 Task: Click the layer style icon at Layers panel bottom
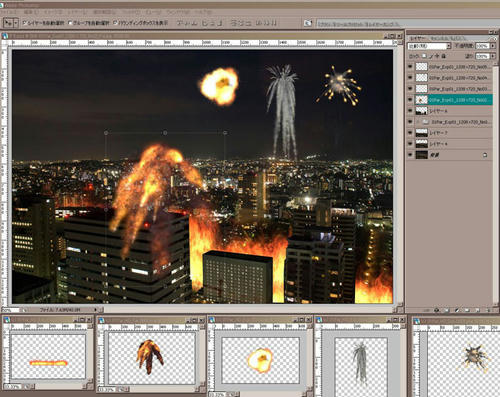pos(437,310)
